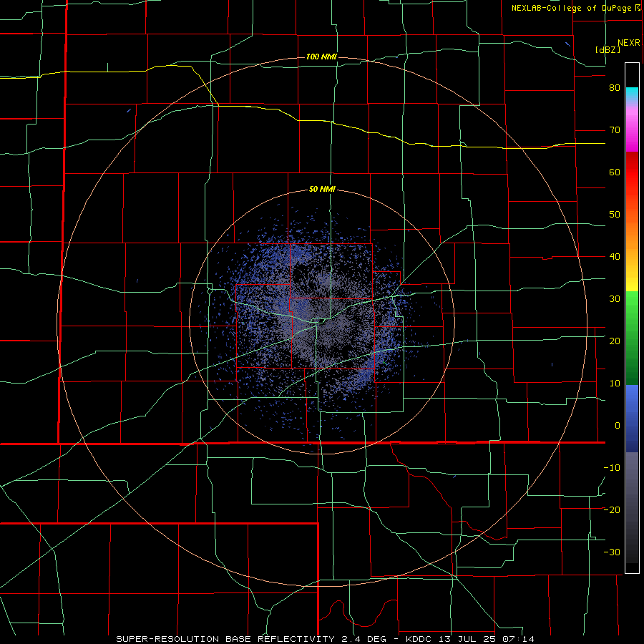Click the 40 value on dBZ scale
Viewport: 644px width, 644px height.
(x=615, y=257)
